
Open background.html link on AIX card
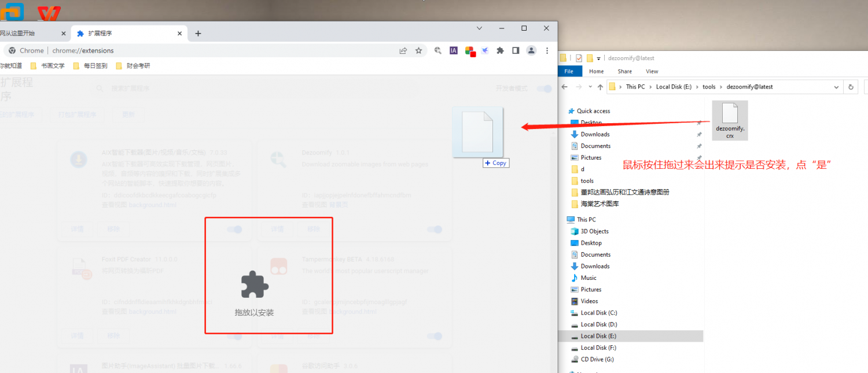pos(153,205)
